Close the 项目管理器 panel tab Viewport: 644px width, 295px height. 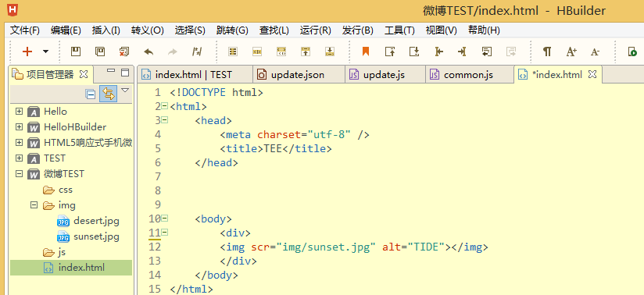tap(84, 74)
